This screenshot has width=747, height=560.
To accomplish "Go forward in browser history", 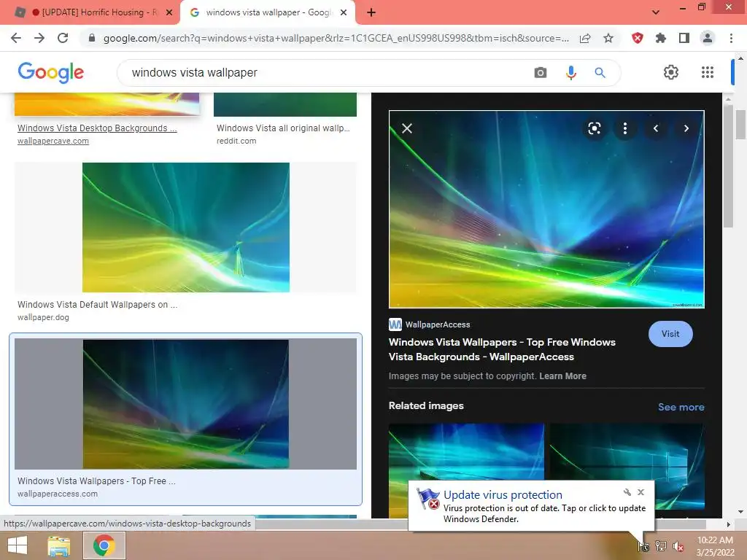I will [x=39, y=38].
